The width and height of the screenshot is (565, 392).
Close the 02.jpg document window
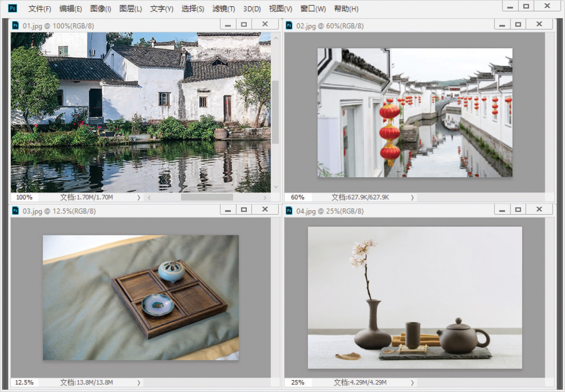pos(539,24)
